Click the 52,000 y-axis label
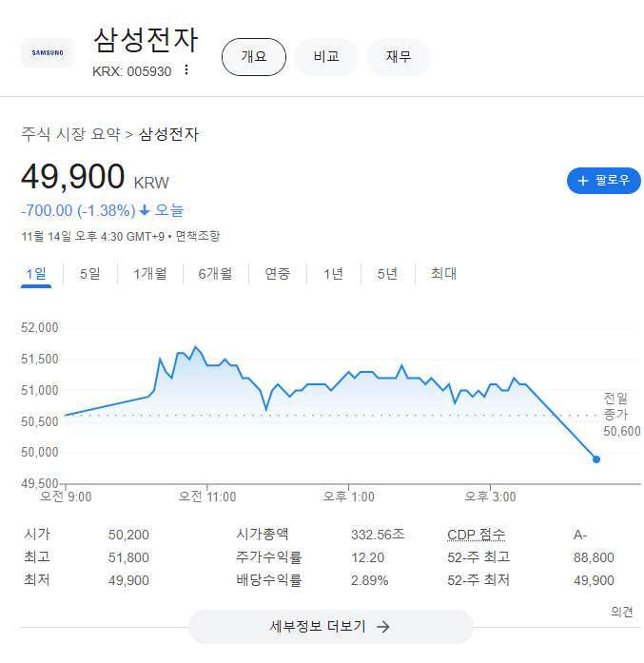The height and width of the screenshot is (663, 644). pos(40,327)
